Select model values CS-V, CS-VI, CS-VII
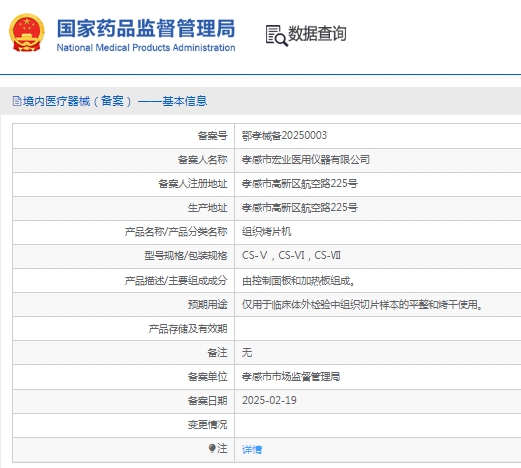This screenshot has height=468, width=521. (x=291, y=256)
